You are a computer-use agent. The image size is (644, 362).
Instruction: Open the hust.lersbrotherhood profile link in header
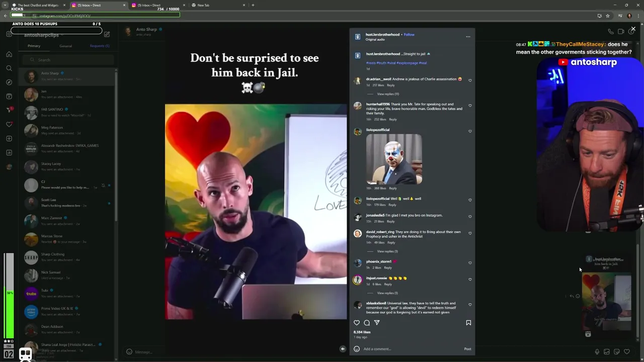coord(382,35)
